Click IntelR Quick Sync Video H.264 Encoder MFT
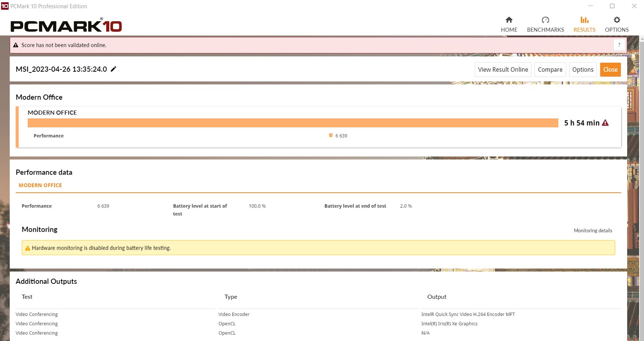Image resolution: width=644 pixels, height=341 pixels. coord(468,314)
